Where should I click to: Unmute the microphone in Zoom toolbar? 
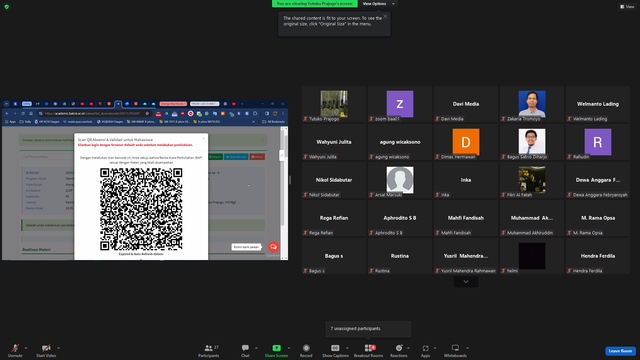[15, 350]
